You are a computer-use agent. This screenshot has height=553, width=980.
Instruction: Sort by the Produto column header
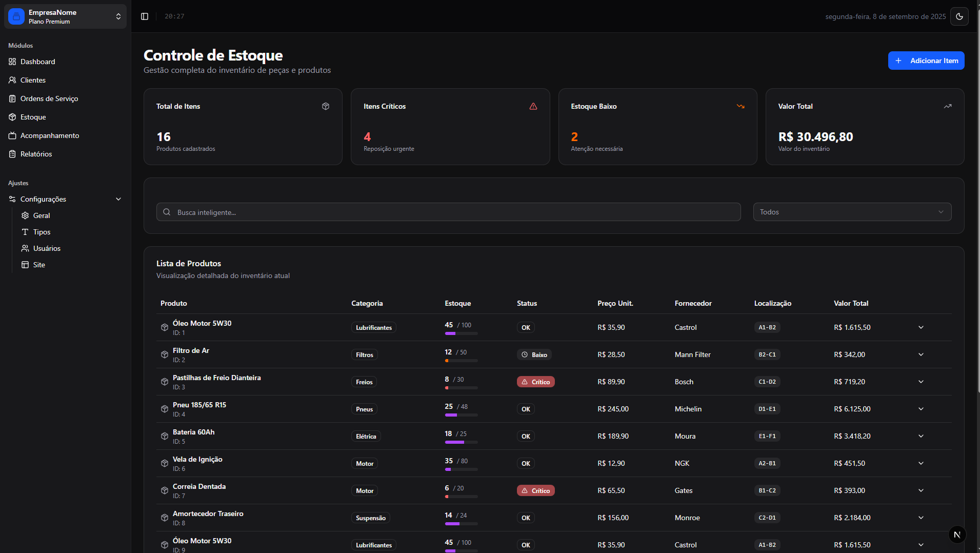(x=174, y=303)
